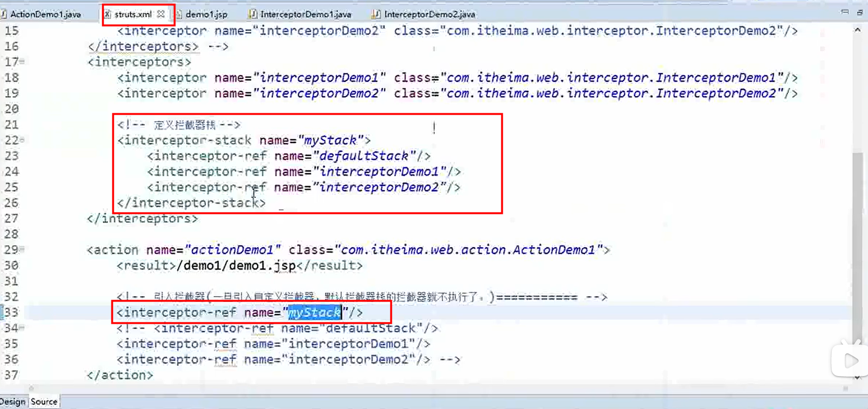Screen dimensions: 868x409
Task: Click the vertical scrollbar up arrow
Action: (857, 30)
